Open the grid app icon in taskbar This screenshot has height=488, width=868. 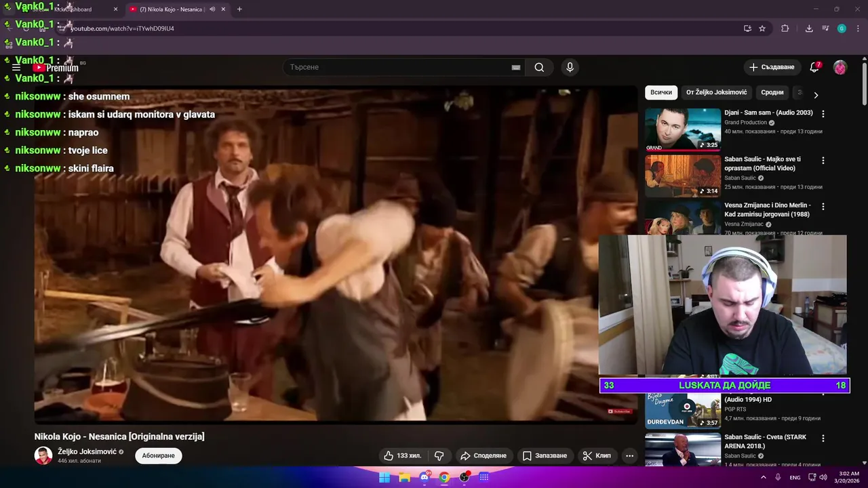click(x=484, y=477)
